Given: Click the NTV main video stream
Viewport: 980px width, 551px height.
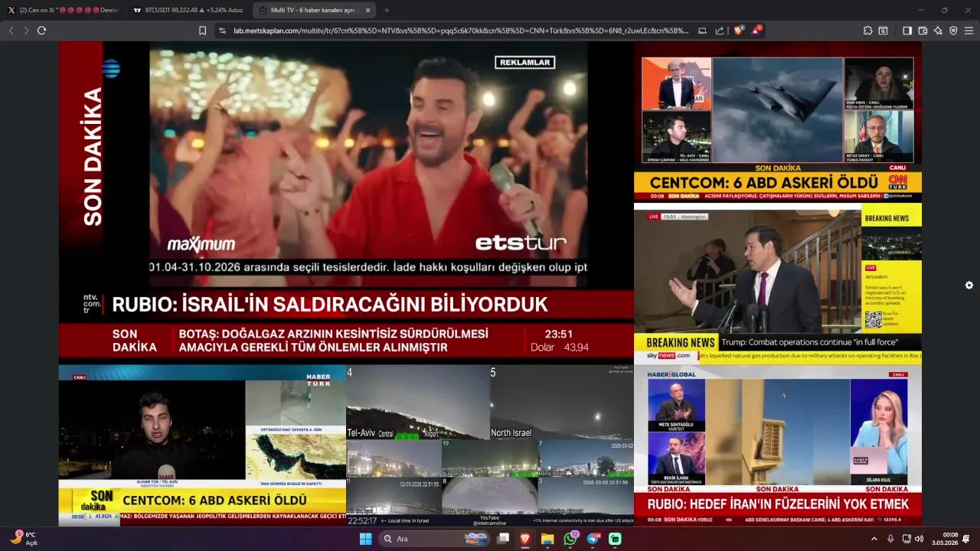Looking at the screenshot, I should click(346, 201).
